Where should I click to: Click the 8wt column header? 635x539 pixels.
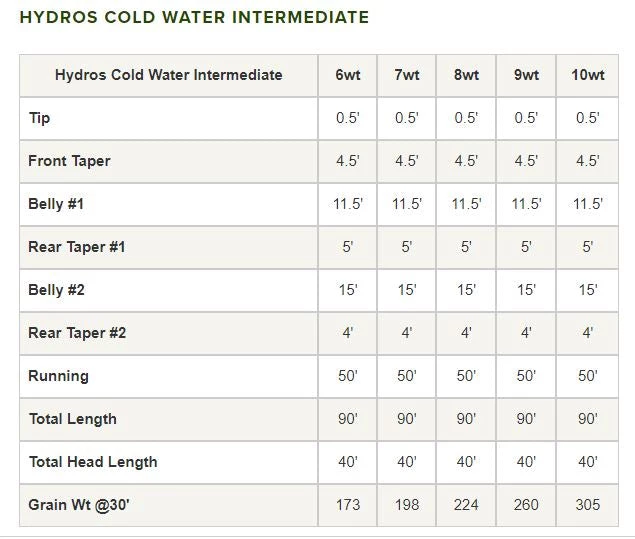point(466,75)
